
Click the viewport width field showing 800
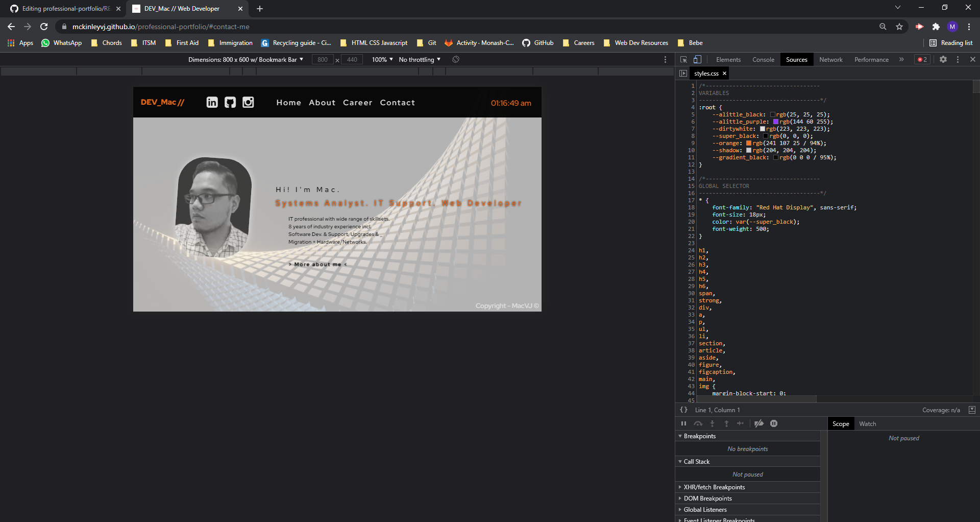click(x=323, y=60)
